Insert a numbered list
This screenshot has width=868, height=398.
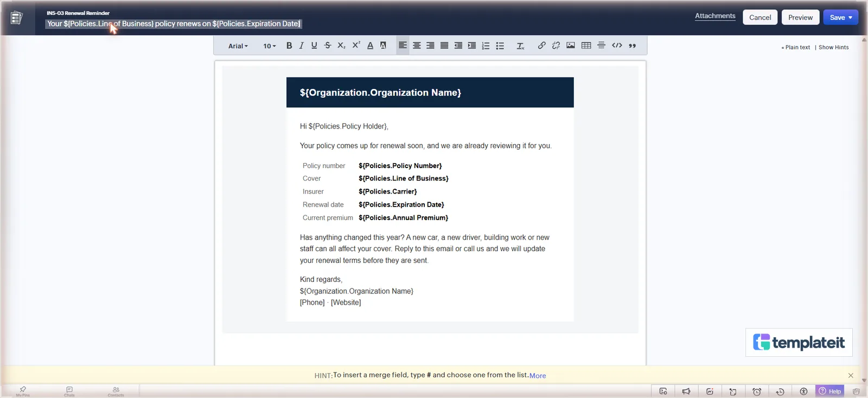point(486,46)
